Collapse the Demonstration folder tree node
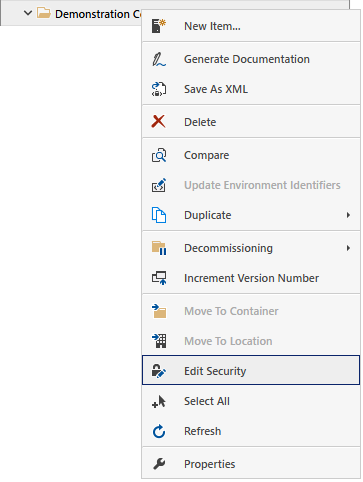The height and width of the screenshot is (482, 363). (x=28, y=13)
